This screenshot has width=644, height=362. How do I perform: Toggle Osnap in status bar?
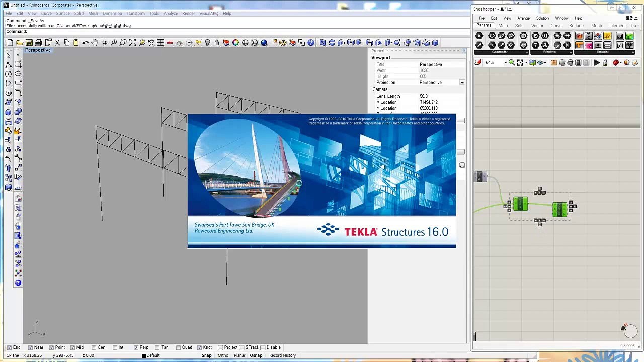256,355
